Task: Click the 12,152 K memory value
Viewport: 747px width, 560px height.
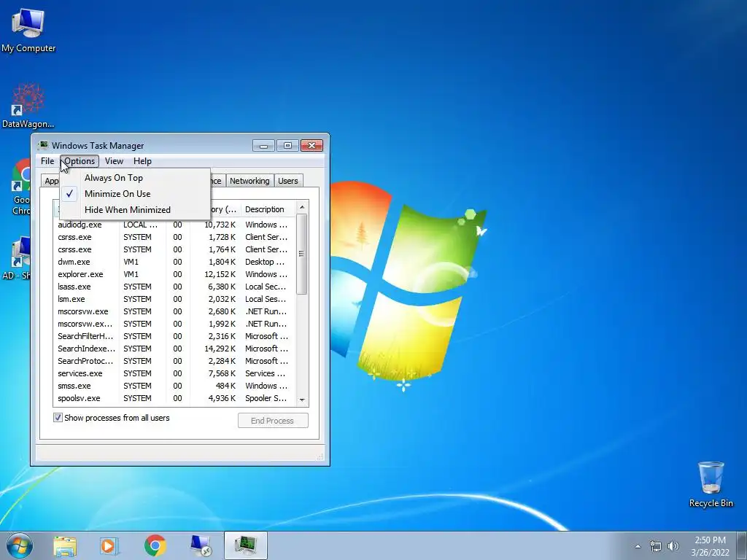Action: click(x=220, y=274)
